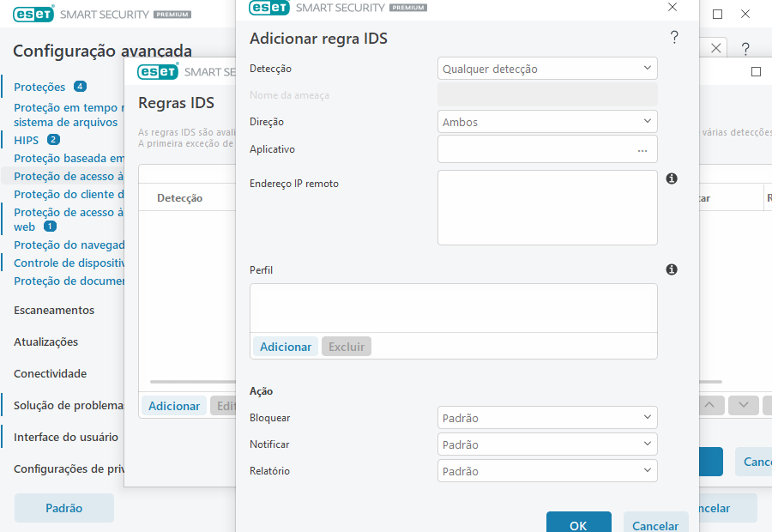Expand the Direção combo box

547,122
